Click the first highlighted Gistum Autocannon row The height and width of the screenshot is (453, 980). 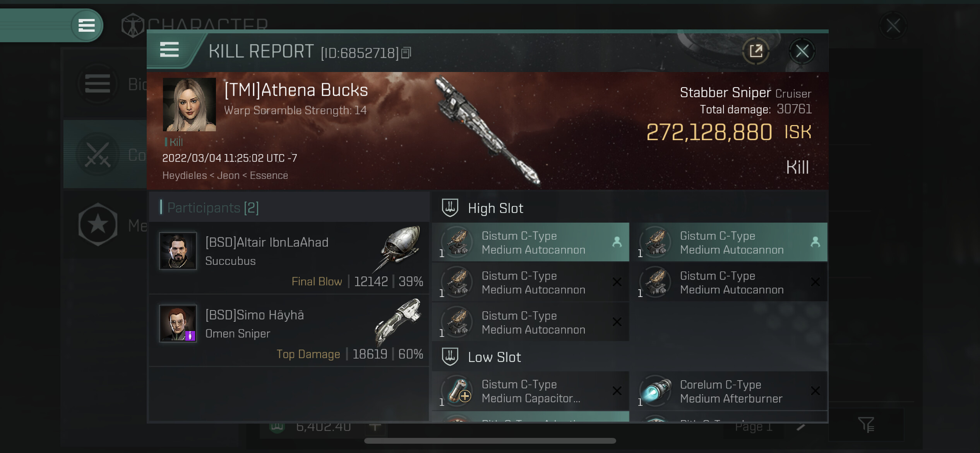[x=530, y=242]
